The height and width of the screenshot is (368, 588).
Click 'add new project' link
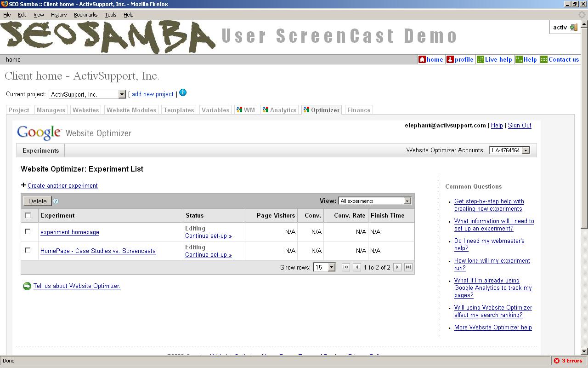(x=153, y=94)
